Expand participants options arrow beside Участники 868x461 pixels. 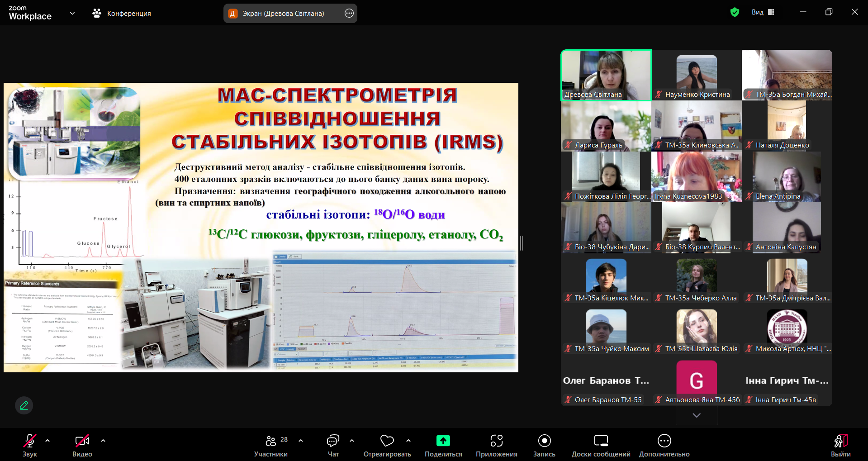[301, 441]
